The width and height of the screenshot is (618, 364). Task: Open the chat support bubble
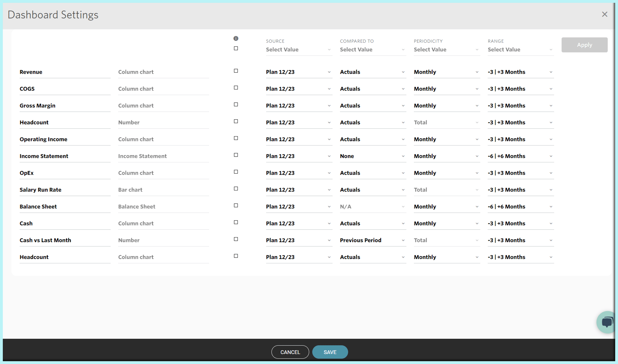pyautogui.click(x=607, y=322)
